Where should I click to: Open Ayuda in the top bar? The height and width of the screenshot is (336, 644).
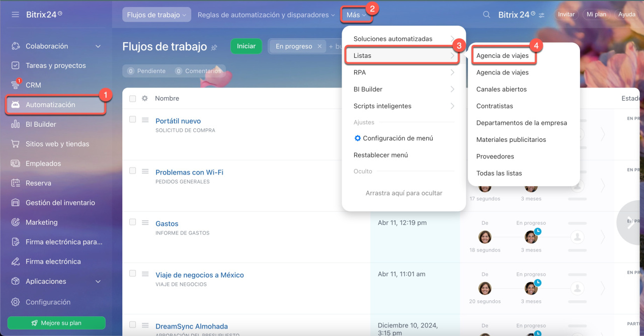(x=627, y=15)
